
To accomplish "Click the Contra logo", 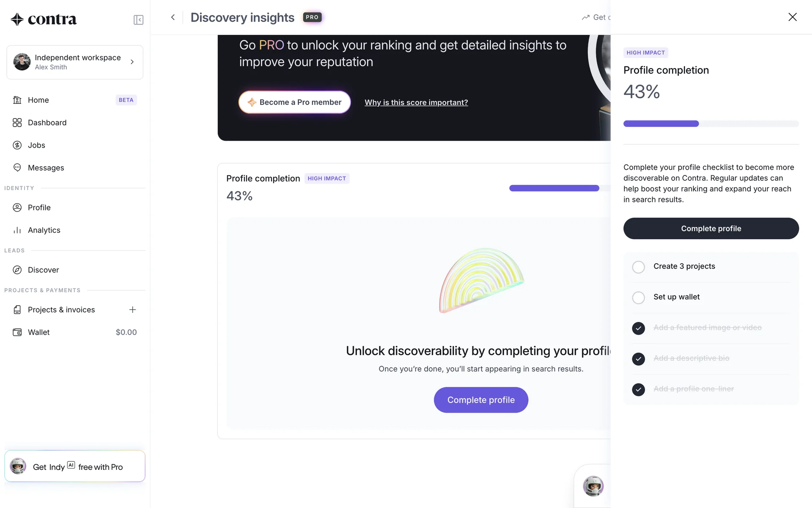I will [44, 19].
